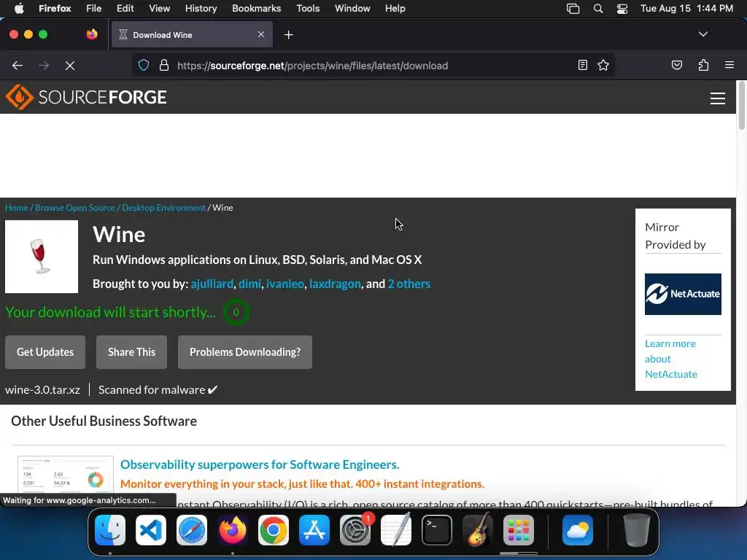
Task: Launch Visual Studio Code from Dock
Action: (150, 530)
